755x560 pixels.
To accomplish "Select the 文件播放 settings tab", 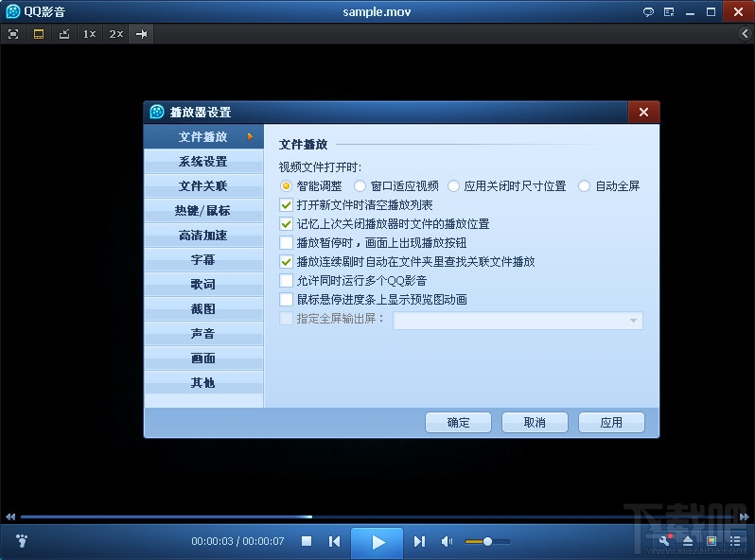I will (x=203, y=137).
